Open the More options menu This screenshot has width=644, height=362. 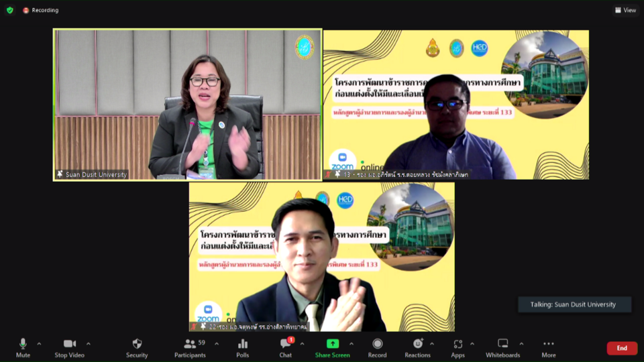(548, 347)
